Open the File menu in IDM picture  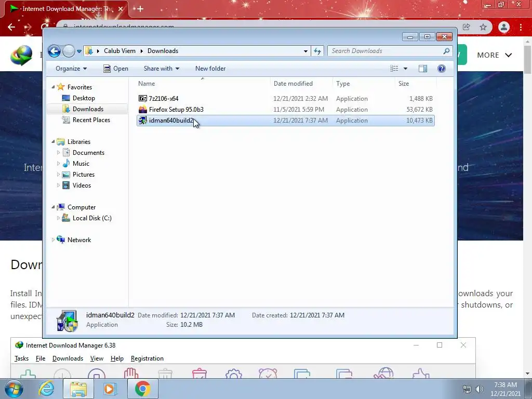(41, 358)
